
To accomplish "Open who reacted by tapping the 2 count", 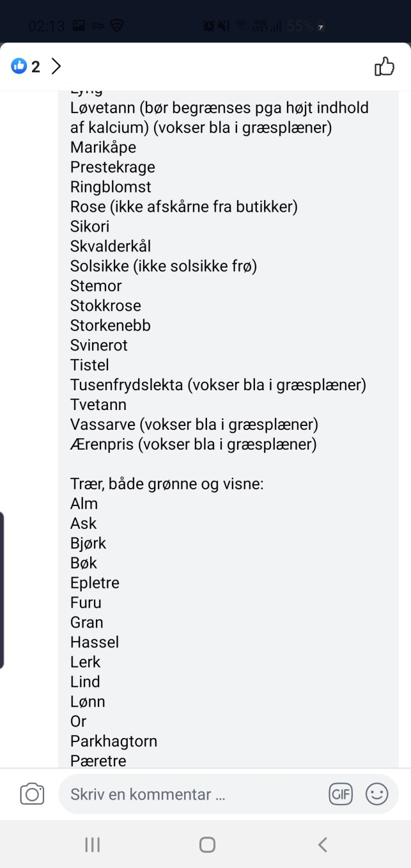I will (x=35, y=66).
